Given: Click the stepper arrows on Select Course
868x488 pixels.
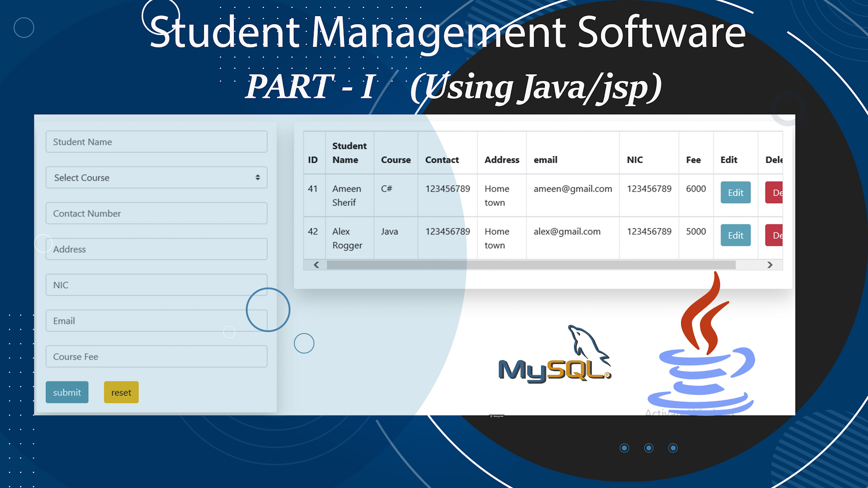Looking at the screenshot, I should click(x=258, y=177).
